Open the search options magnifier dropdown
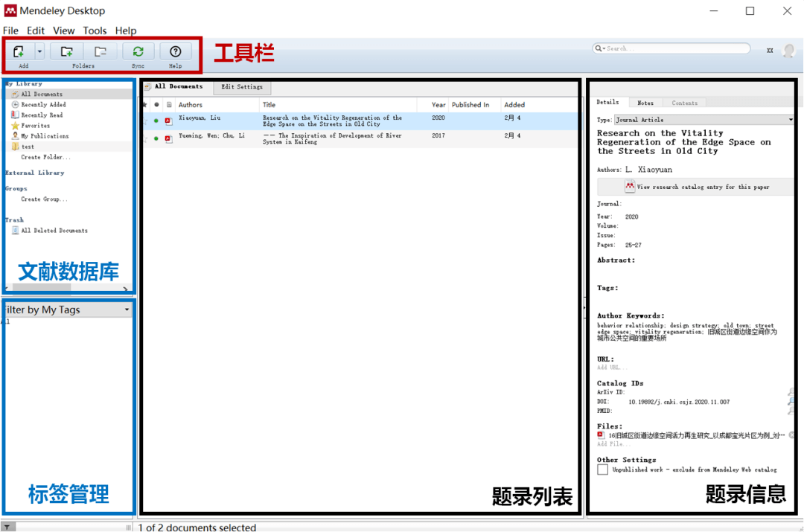 tap(599, 48)
